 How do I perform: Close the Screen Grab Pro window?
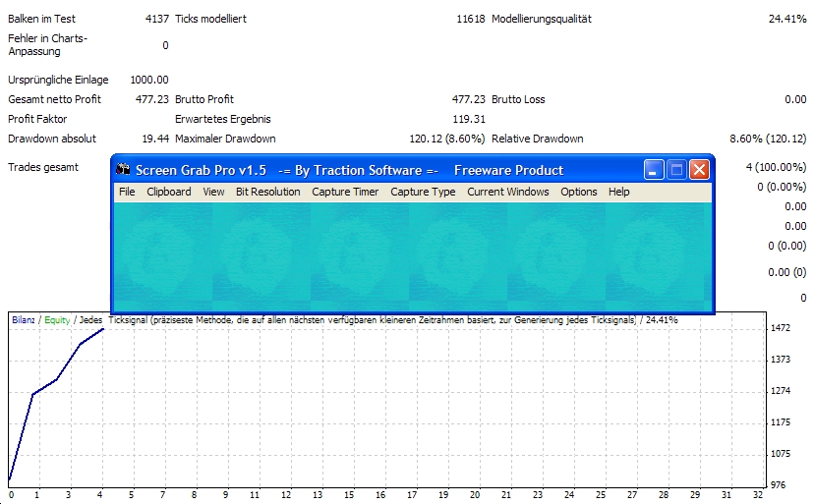click(x=699, y=170)
